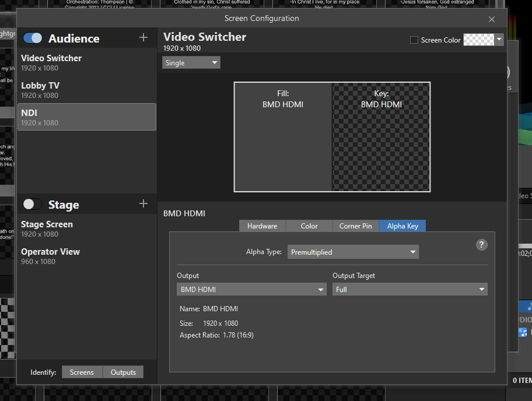This screenshot has height=401, width=532.
Task: Switch to the Corner Pin tab
Action: pos(356,226)
